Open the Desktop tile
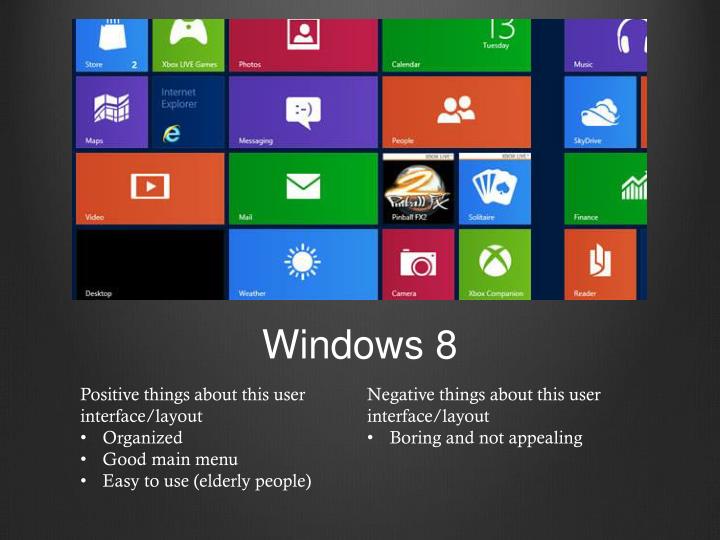This screenshot has height=540, width=720. pyautogui.click(x=150, y=264)
